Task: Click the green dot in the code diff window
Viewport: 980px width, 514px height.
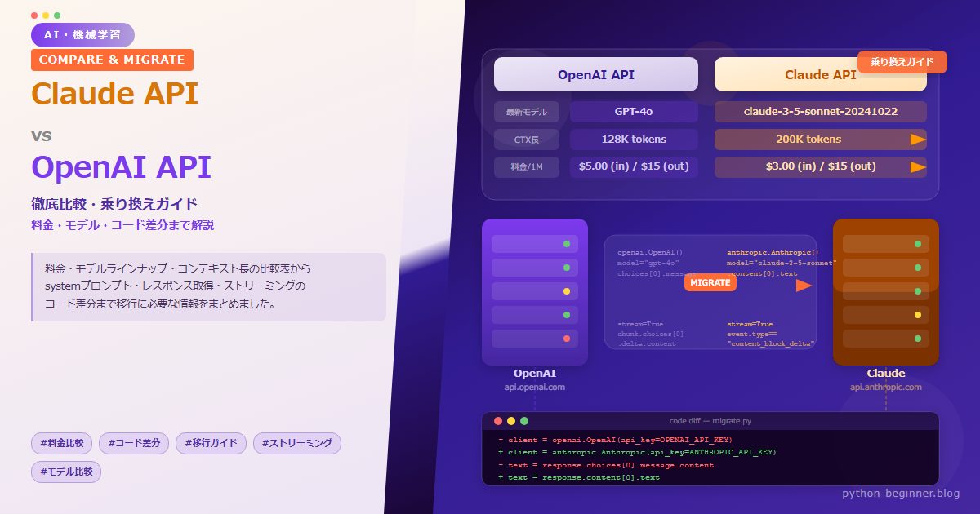Action: [x=524, y=421]
